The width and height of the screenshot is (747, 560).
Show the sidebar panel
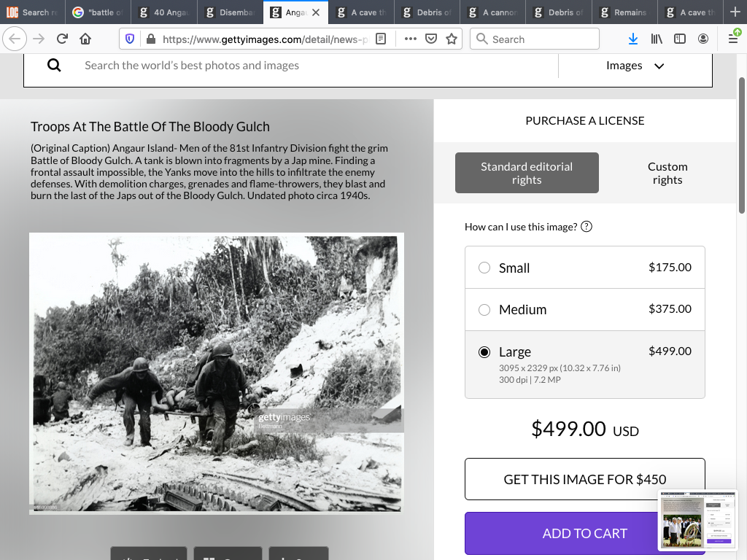680,39
